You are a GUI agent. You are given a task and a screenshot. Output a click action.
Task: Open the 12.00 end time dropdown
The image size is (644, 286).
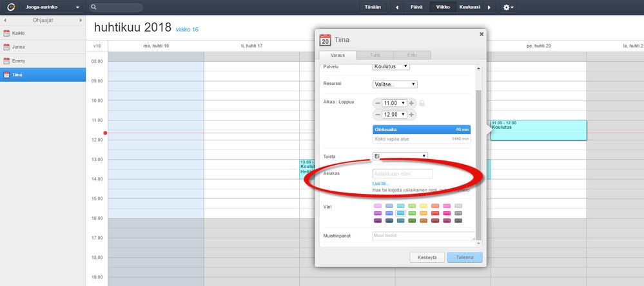click(x=395, y=115)
